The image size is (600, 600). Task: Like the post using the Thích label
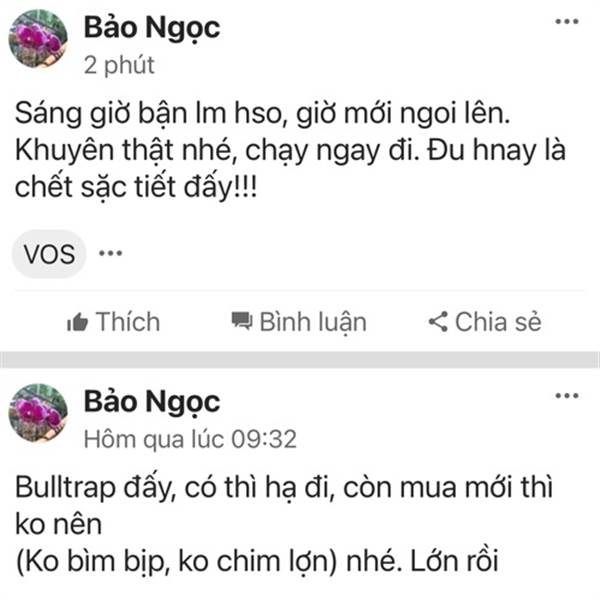pyautogui.click(x=128, y=322)
